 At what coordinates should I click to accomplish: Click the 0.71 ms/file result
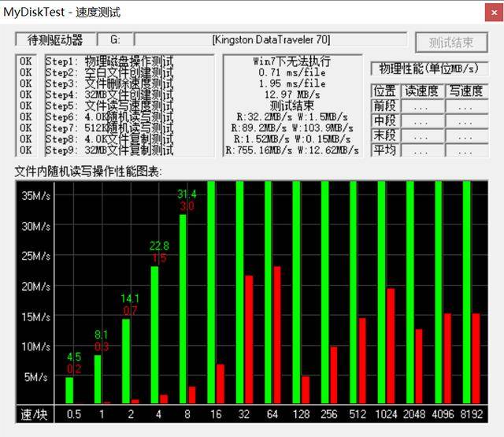[292, 72]
